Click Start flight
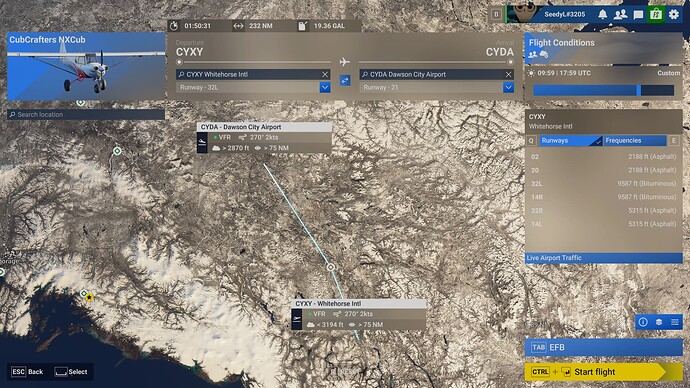690x388 pixels. (x=603, y=372)
